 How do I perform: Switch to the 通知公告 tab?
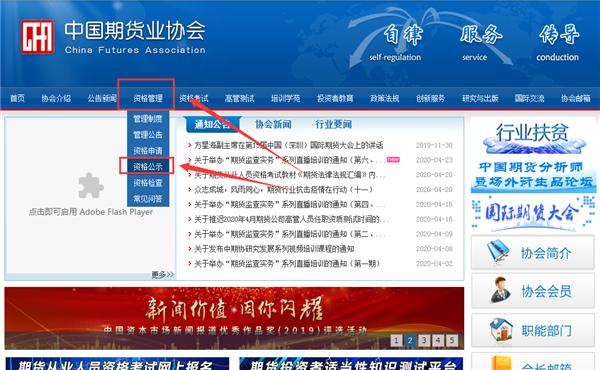[212, 124]
